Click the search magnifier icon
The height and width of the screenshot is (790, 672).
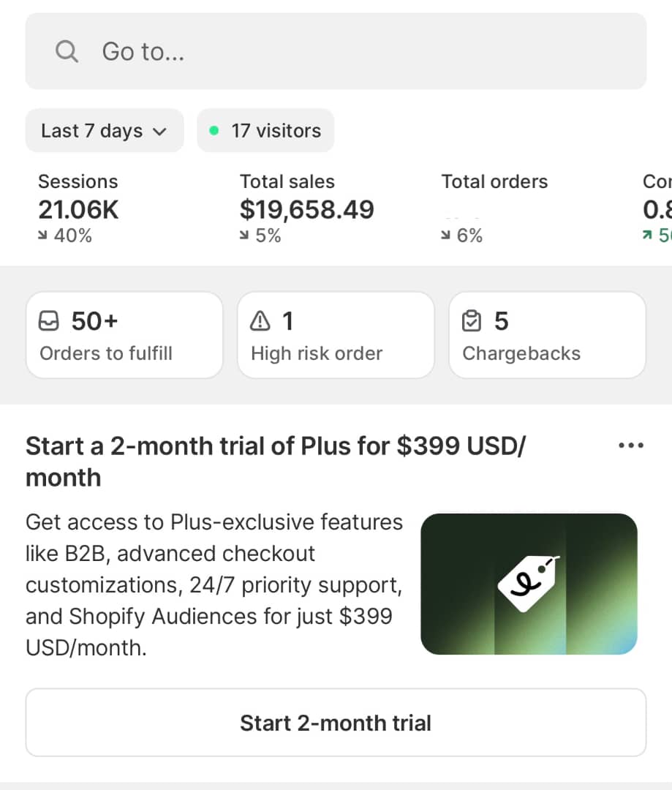click(x=67, y=51)
